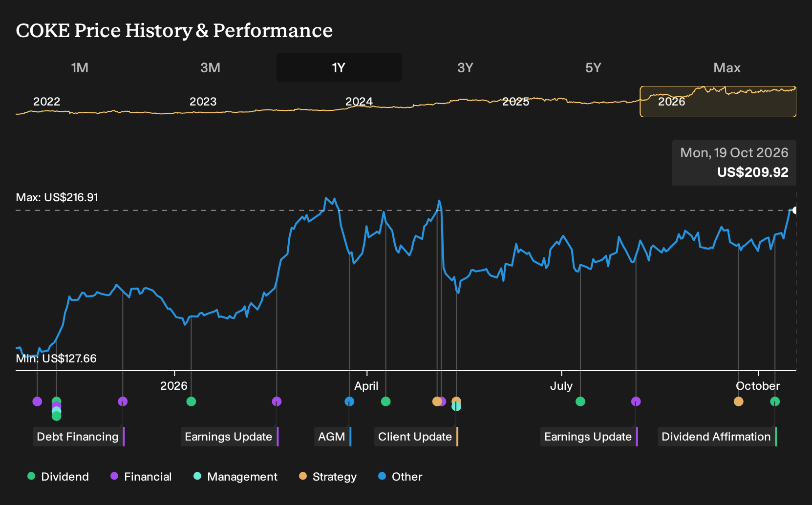Click orange Strategy marker left of October
Image resolution: width=812 pixels, height=505 pixels.
(739, 401)
